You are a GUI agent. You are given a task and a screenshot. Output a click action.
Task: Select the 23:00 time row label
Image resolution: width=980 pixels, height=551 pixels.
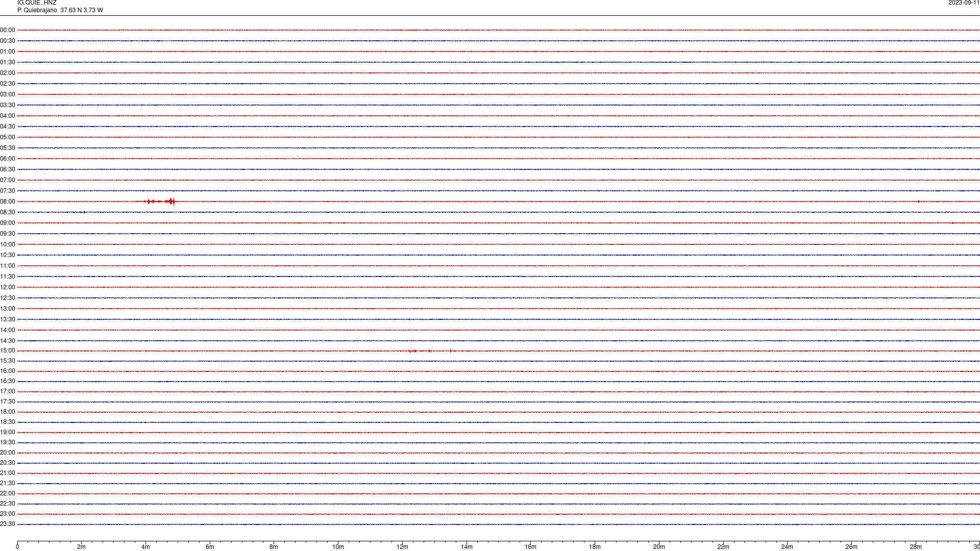(x=8, y=514)
